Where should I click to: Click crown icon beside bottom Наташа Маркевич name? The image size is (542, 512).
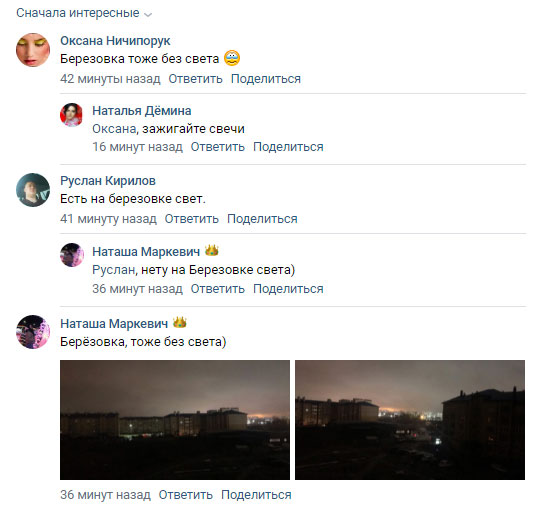tap(179, 323)
